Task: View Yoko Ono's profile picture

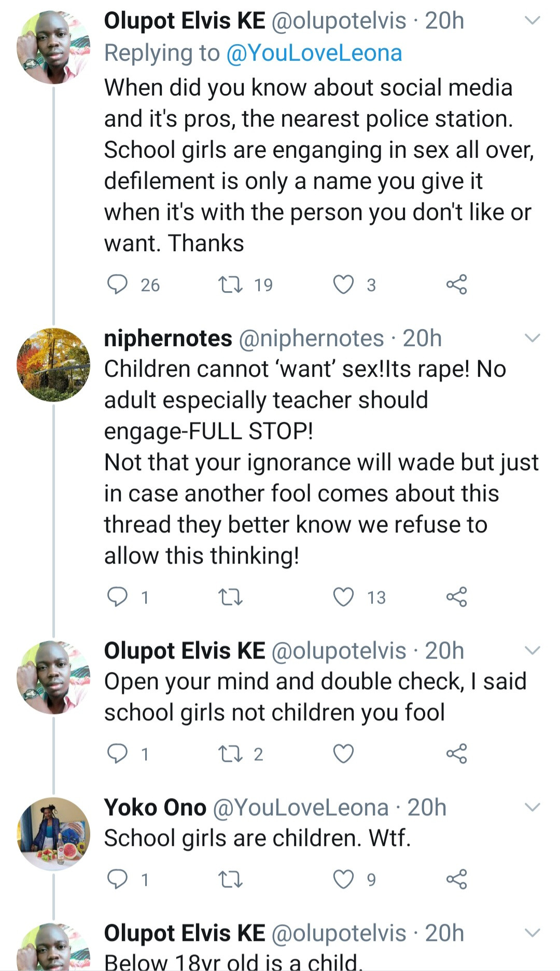Action: pyautogui.click(x=53, y=834)
